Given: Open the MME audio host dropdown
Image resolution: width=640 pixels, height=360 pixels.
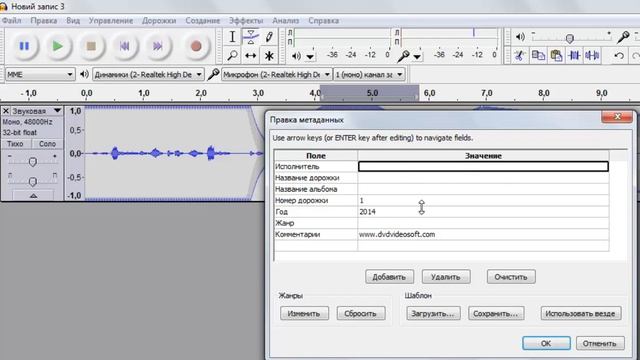Looking at the screenshot, I should tap(40, 74).
